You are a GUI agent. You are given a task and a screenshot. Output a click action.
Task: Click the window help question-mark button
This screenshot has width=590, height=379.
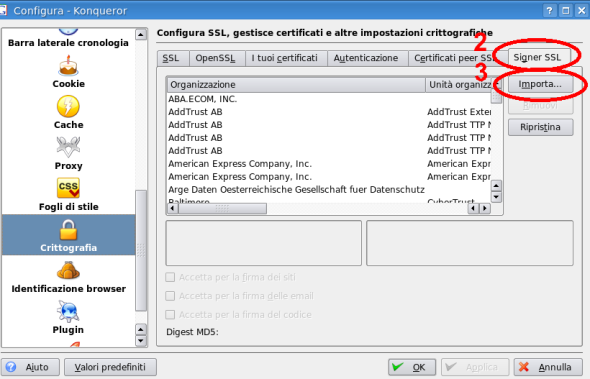tap(549, 10)
